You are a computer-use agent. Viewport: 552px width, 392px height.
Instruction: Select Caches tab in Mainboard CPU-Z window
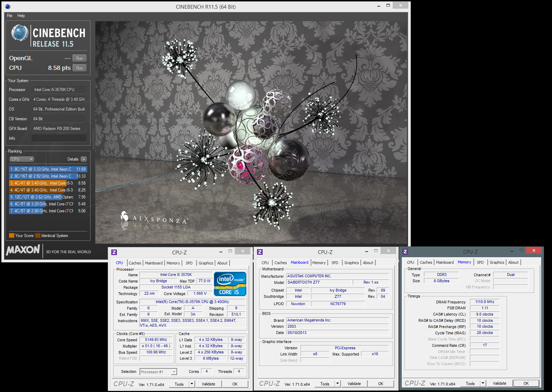[x=281, y=263]
